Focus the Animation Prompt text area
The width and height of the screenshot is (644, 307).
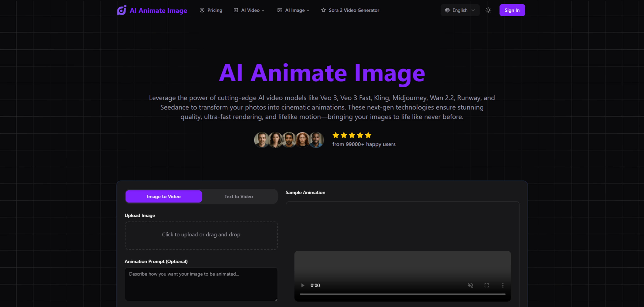coord(201,284)
